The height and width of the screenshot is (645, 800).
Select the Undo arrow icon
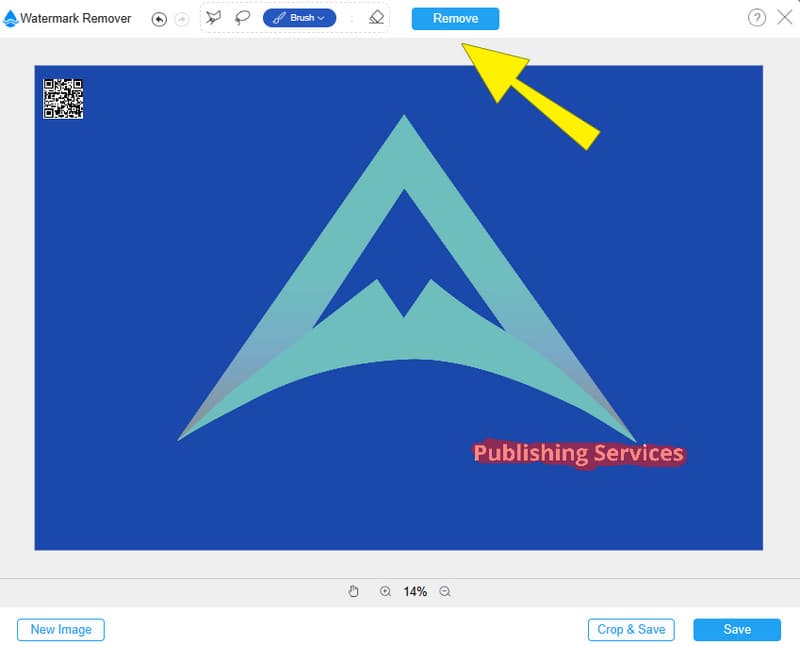pyautogui.click(x=159, y=17)
